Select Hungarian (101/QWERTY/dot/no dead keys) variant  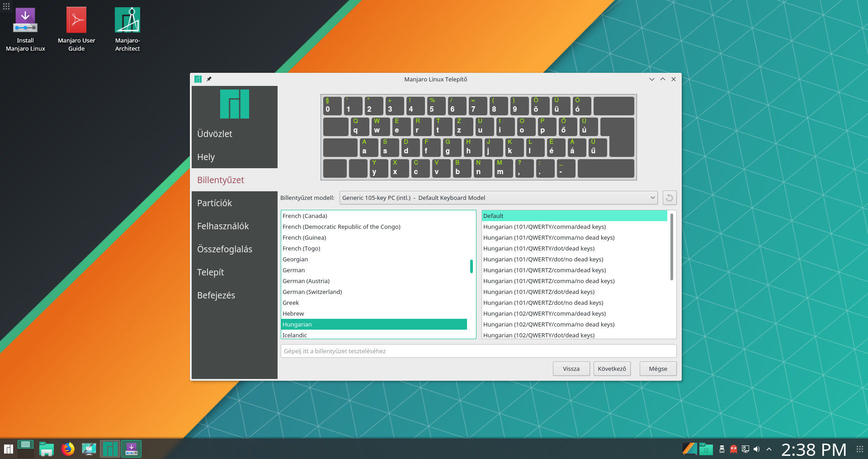tap(574, 259)
